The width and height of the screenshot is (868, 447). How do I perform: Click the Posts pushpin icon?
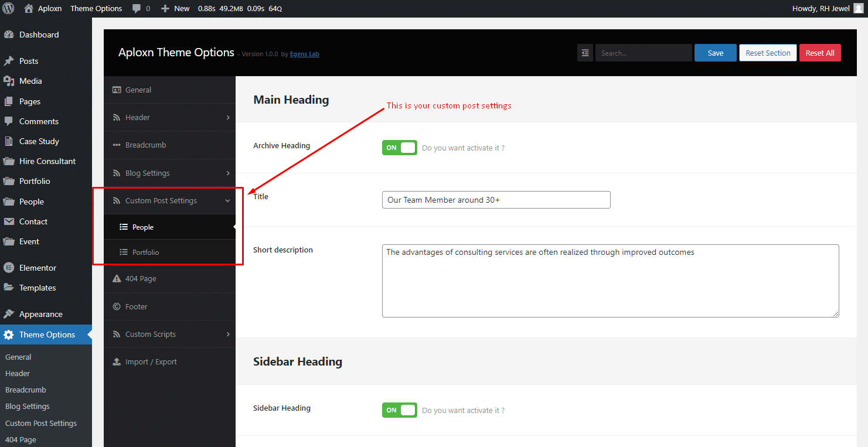9,61
